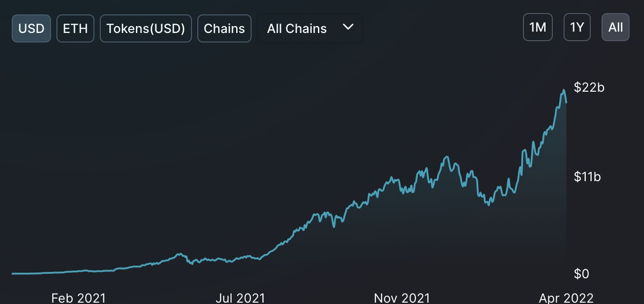Click the $22b y-axis label

[589, 87]
